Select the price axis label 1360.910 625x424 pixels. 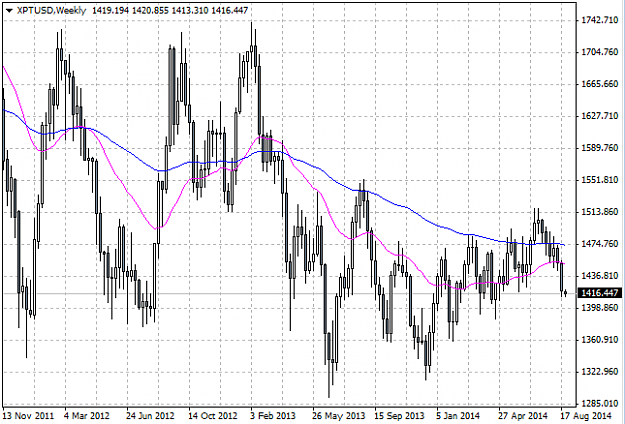(x=600, y=340)
